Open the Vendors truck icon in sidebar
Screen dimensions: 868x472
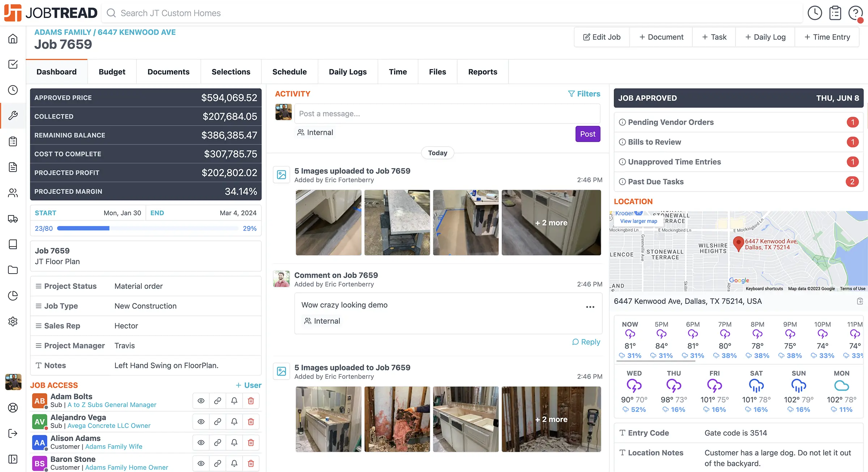tap(13, 219)
